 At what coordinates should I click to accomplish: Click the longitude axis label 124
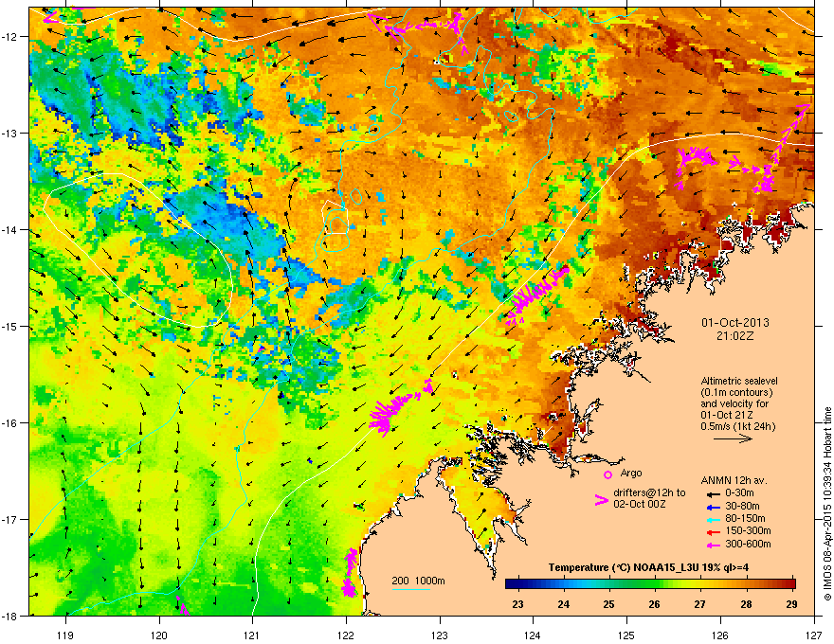(533, 635)
